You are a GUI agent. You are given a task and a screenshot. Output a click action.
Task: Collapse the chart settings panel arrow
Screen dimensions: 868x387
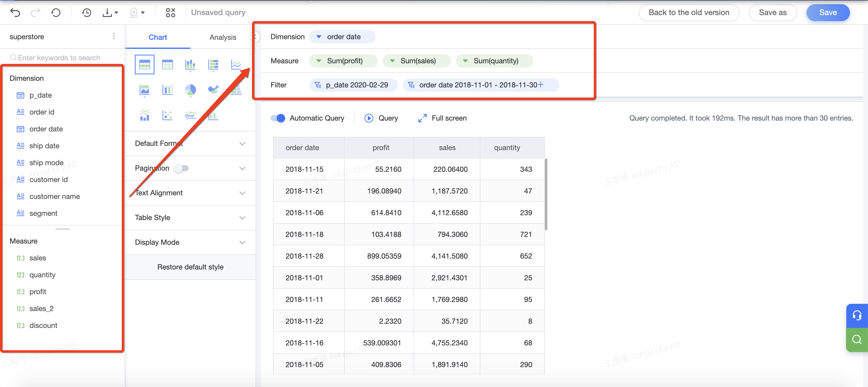click(255, 37)
